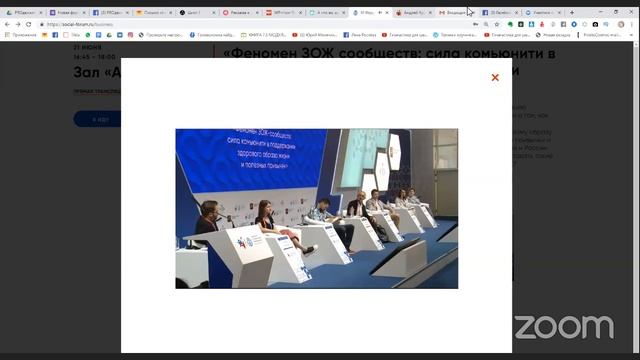Open the Лена Росеева Facebook bookmark
640x360 pixels.
coord(360,35)
